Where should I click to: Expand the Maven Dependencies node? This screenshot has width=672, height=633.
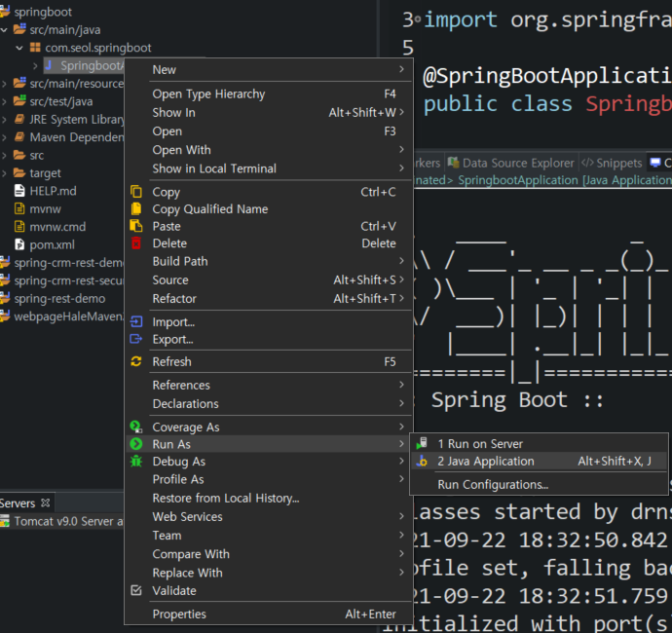4,137
